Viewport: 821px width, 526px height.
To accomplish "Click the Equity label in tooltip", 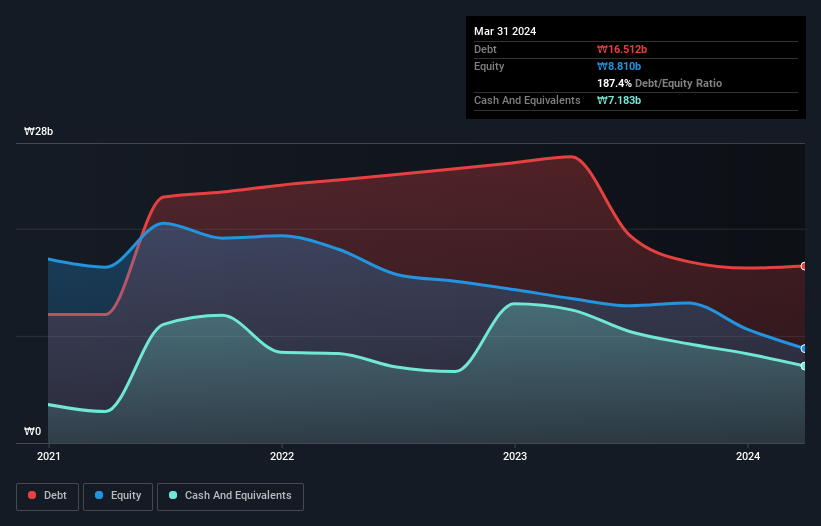I will coord(489,66).
